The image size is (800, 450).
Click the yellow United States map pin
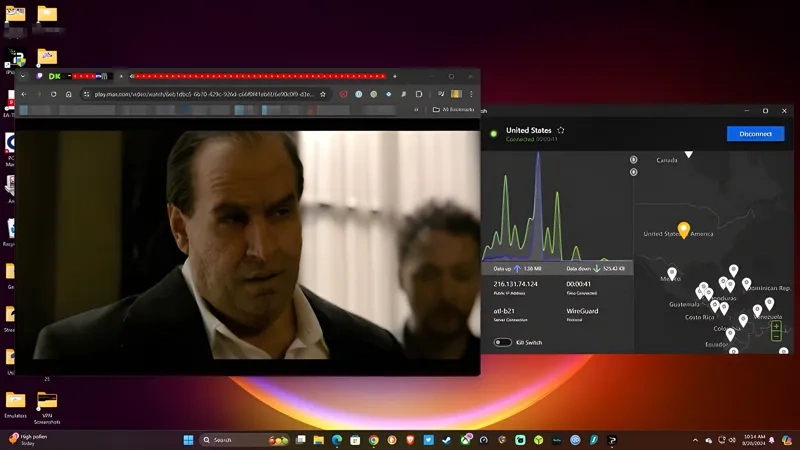pos(684,230)
